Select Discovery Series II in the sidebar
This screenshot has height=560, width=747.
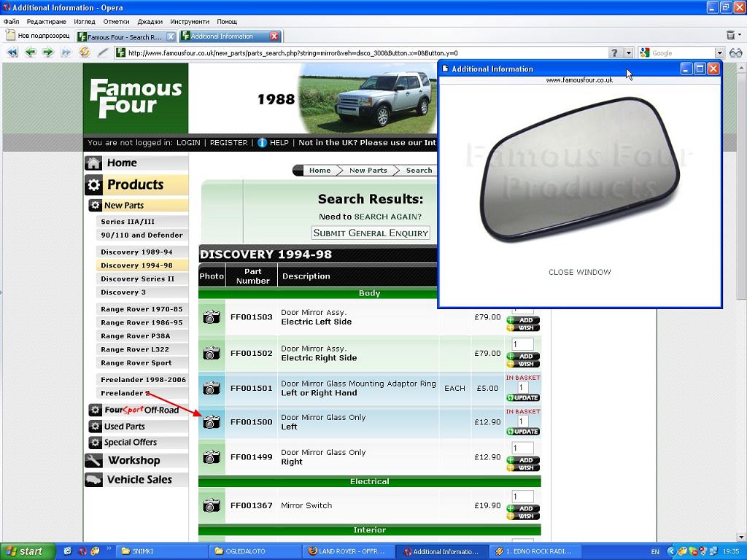click(x=137, y=279)
